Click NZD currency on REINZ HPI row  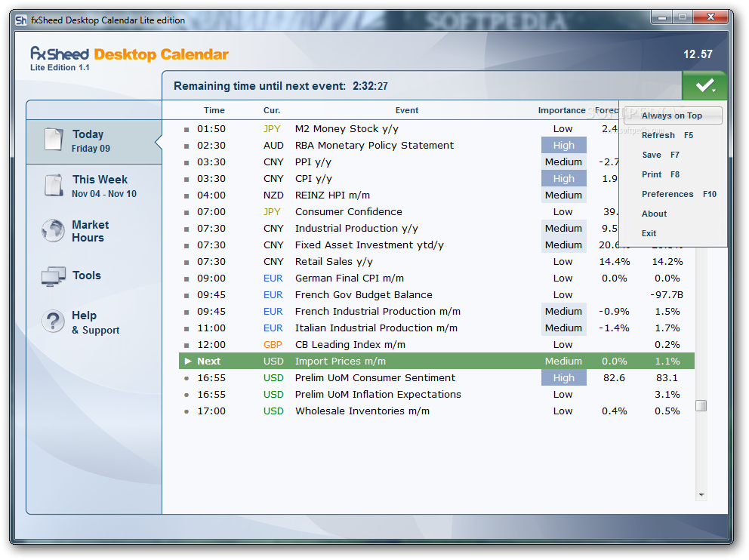[273, 195]
